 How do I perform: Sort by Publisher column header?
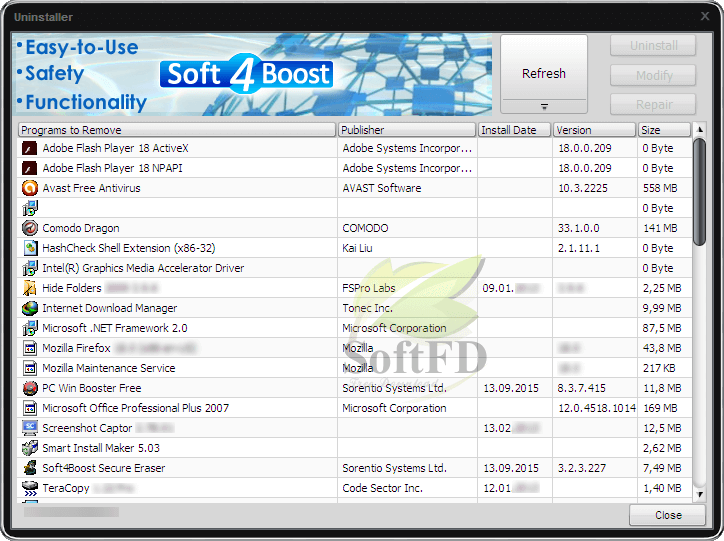[407, 130]
